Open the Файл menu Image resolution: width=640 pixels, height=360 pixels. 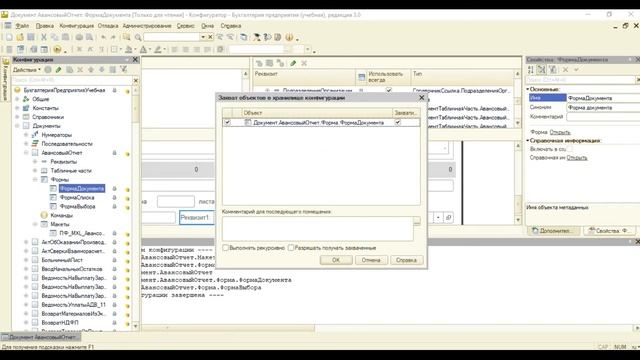22,26
